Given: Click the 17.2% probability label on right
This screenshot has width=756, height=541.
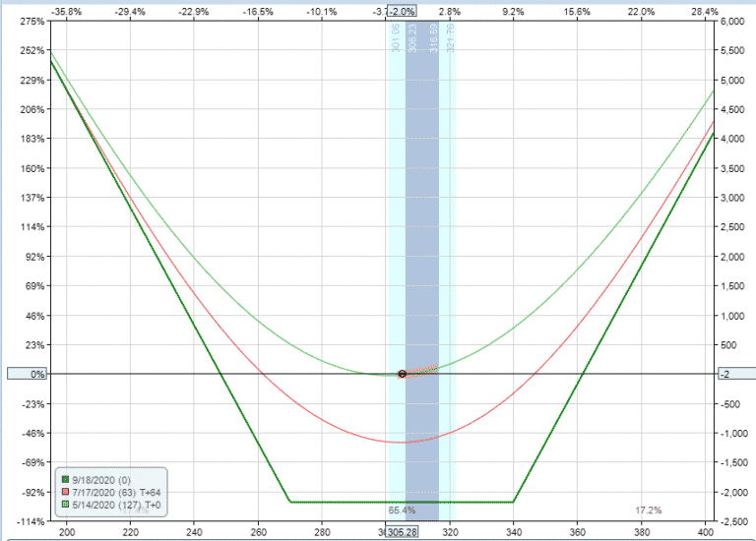Looking at the screenshot, I should [648, 511].
